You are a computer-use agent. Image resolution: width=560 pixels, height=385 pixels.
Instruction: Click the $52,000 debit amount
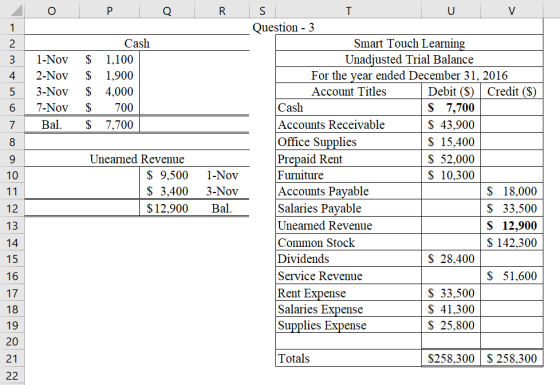(451, 159)
